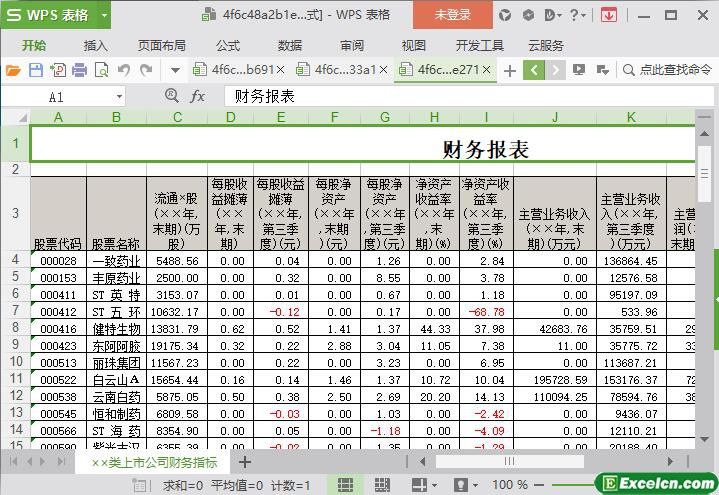Click the command search box 点此查找命令
The width and height of the screenshot is (719, 495).
pyautogui.click(x=667, y=70)
